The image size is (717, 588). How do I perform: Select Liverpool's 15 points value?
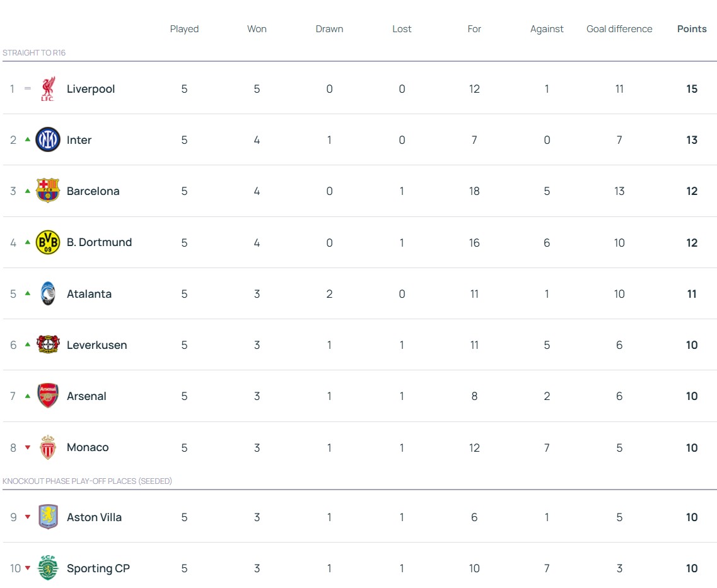[x=692, y=89]
